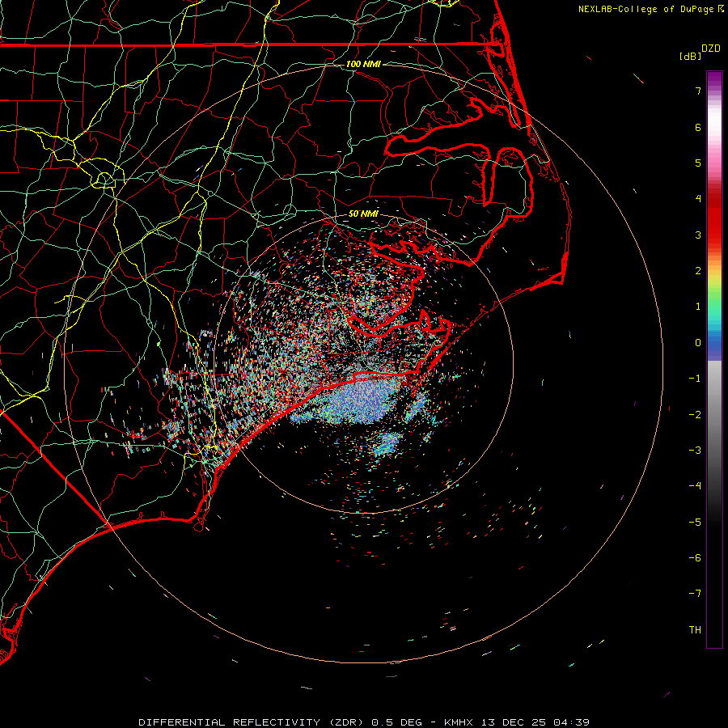Click the [dB] units label

pos(691,57)
